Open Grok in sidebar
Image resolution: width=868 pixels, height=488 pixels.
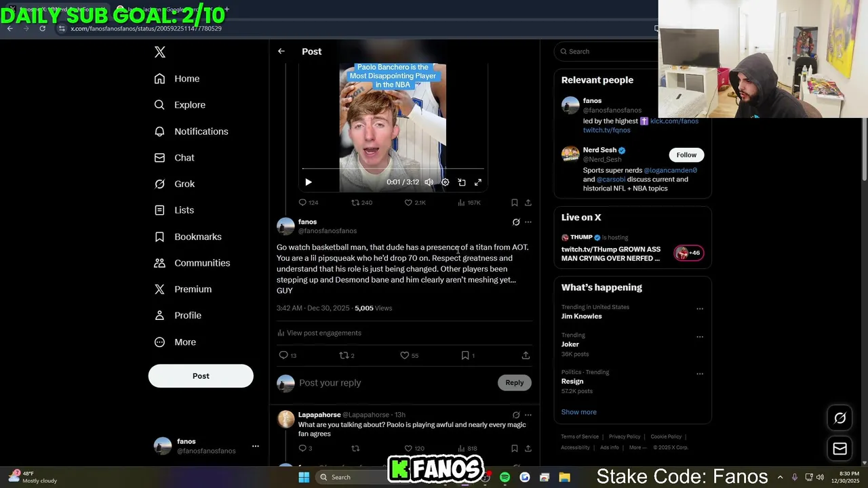tap(174, 184)
